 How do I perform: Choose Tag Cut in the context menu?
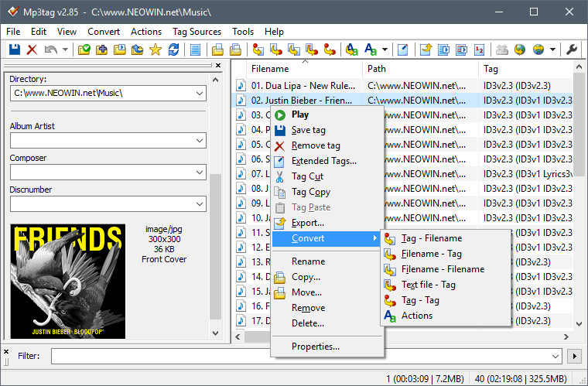click(x=327, y=176)
